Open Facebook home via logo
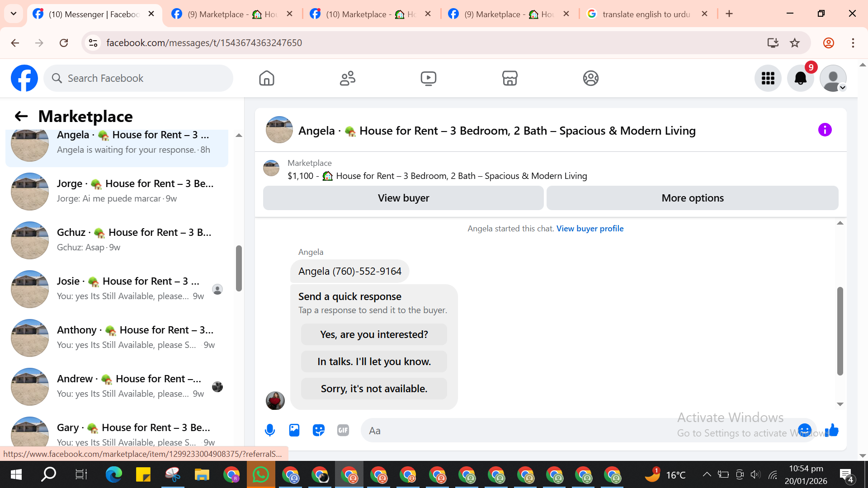The image size is (868, 488). tap(24, 78)
